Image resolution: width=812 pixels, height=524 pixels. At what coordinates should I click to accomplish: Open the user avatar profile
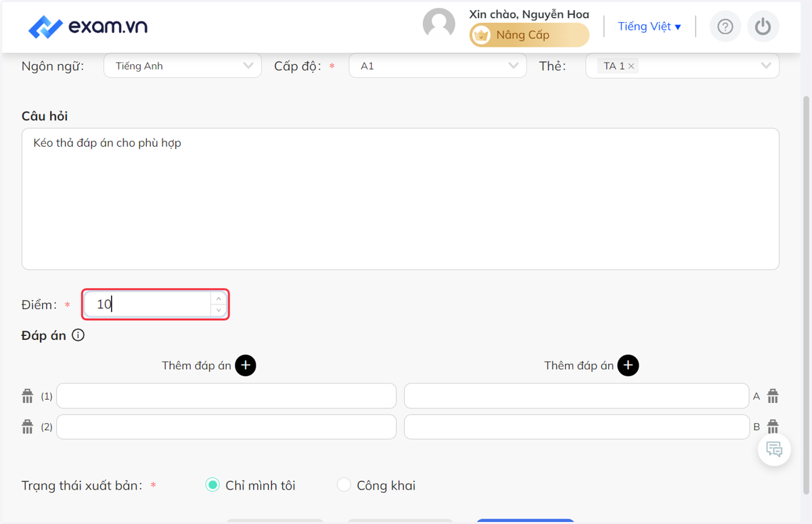click(439, 25)
